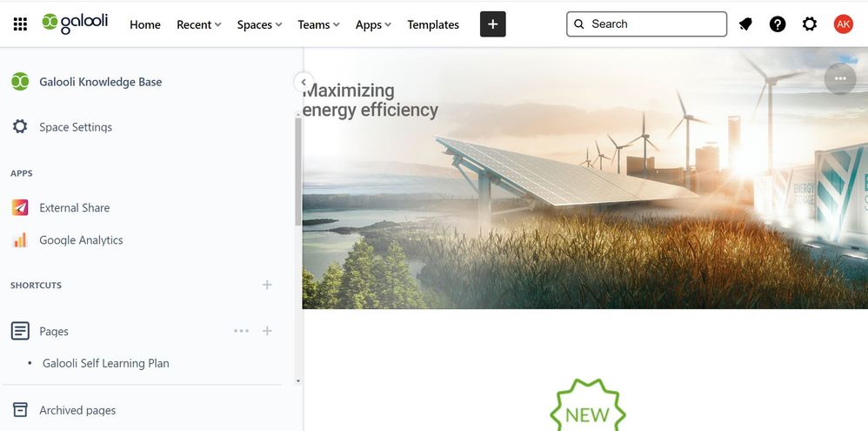Focus the Search input field
Image resolution: width=868 pixels, height=431 pixels.
(x=646, y=24)
